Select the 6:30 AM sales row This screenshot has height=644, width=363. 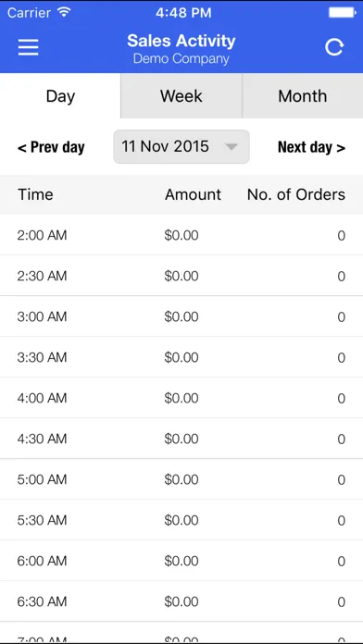[x=181, y=601]
